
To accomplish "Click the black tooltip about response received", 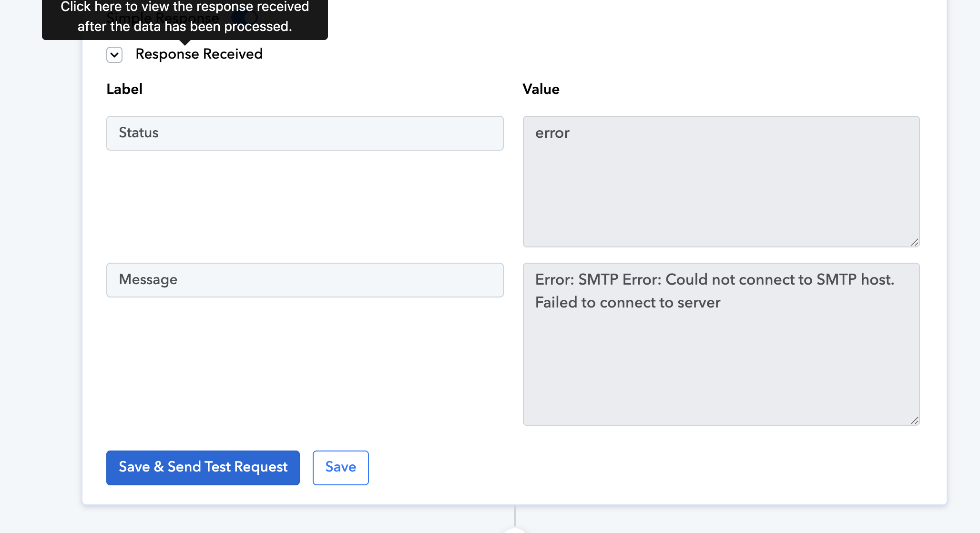I will click(185, 19).
